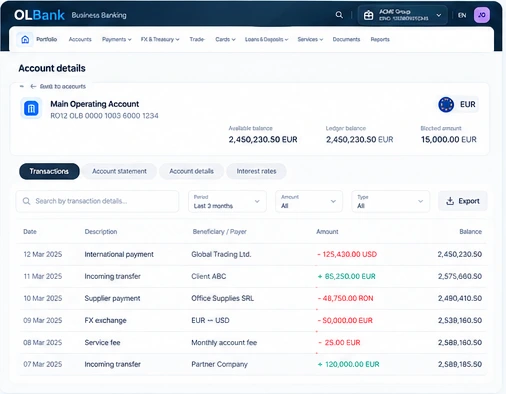Click Office Supplies SRL beneficiary
Image resolution: width=506 pixels, height=394 pixels.
coord(222,298)
